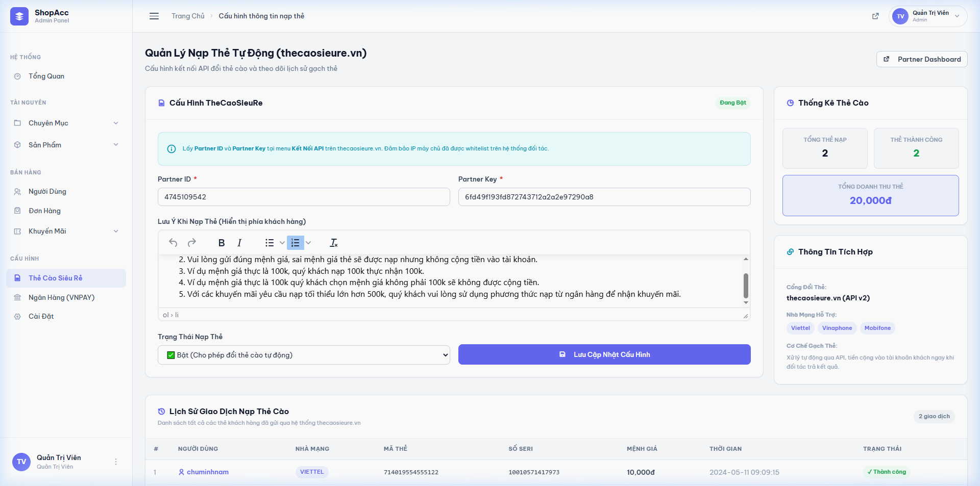Click the Partner Key input field
980x486 pixels.
coord(604,197)
